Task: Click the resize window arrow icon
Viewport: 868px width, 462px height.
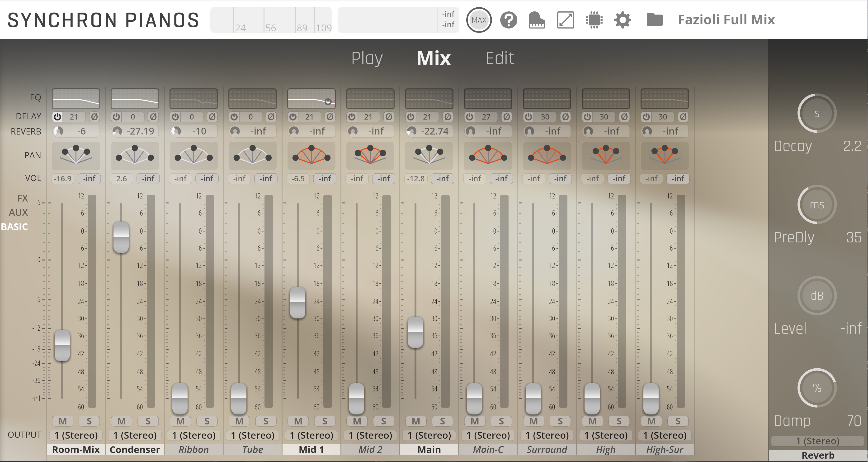Action: [566, 20]
